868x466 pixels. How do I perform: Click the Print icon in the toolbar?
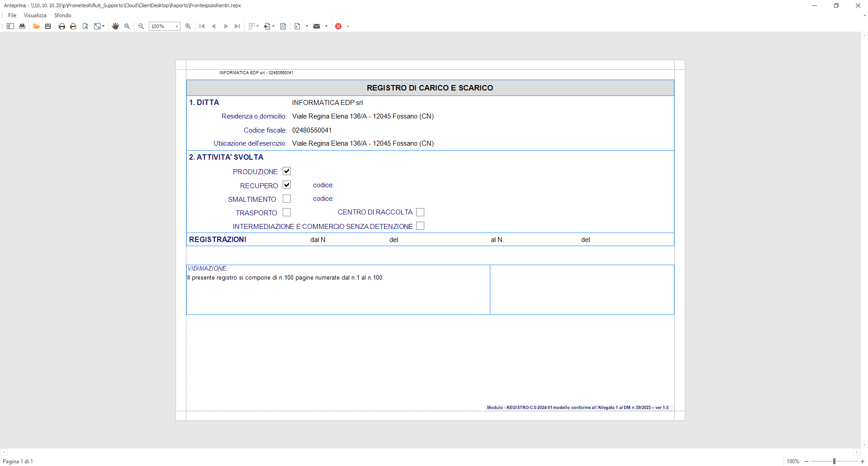(x=62, y=26)
